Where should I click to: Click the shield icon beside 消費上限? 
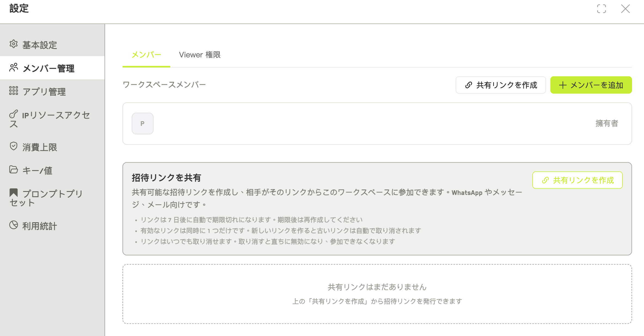(x=14, y=146)
